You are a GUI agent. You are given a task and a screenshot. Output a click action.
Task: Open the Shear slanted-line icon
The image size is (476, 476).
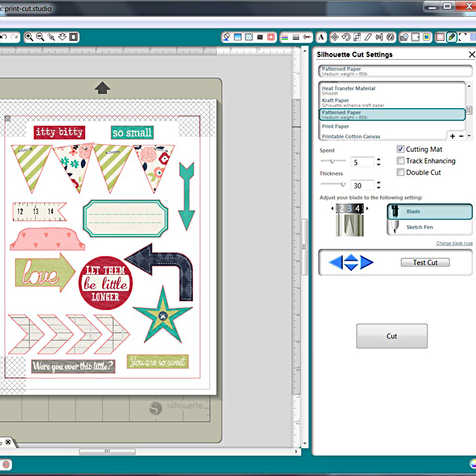coord(368,37)
